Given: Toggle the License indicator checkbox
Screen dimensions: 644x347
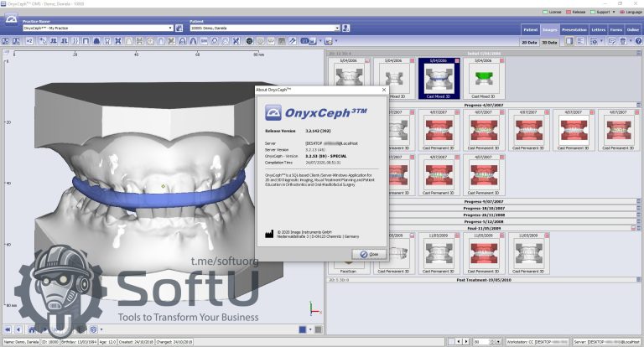Looking at the screenshot, I should (x=545, y=12).
